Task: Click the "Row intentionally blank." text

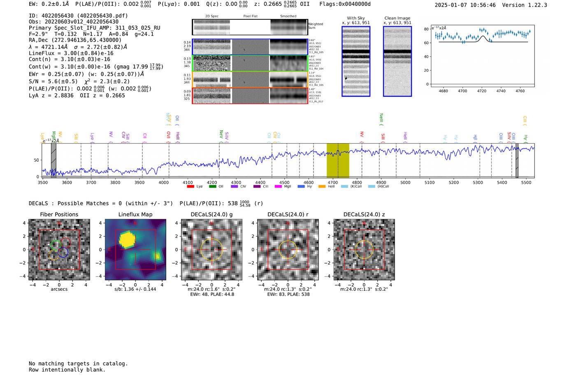Action: (x=67, y=370)
